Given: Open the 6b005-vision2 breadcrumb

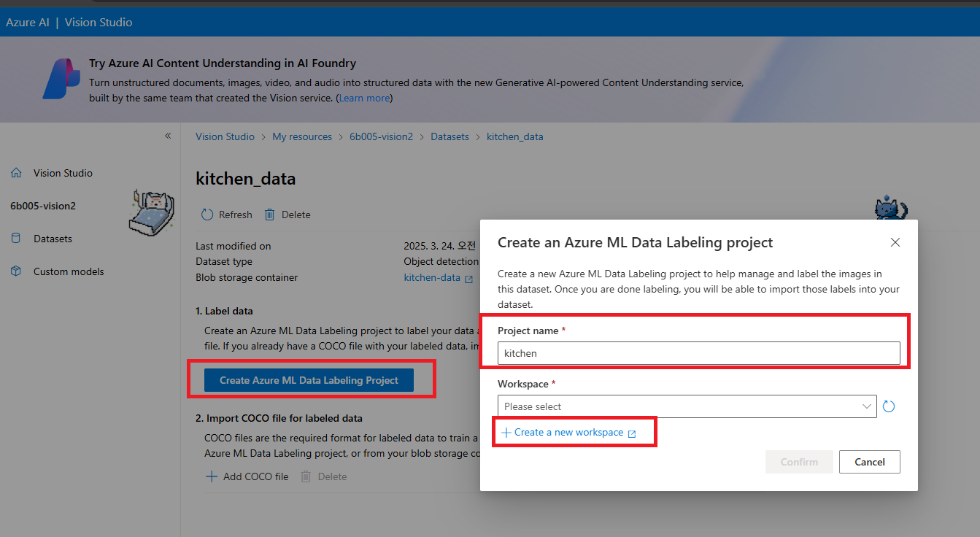Looking at the screenshot, I should point(381,136).
